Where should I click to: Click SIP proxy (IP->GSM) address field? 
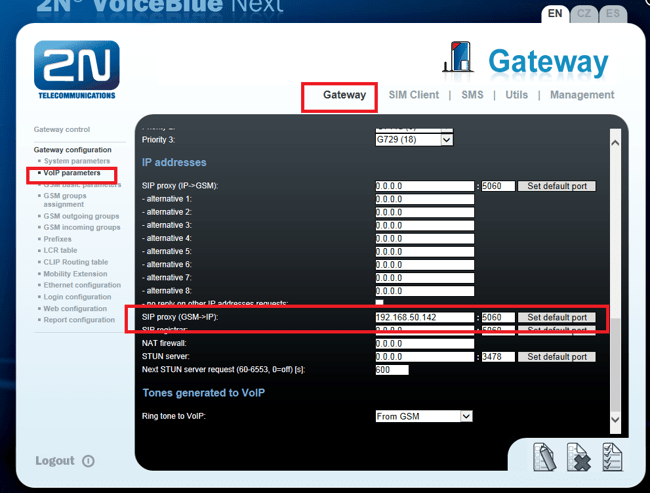(424, 186)
